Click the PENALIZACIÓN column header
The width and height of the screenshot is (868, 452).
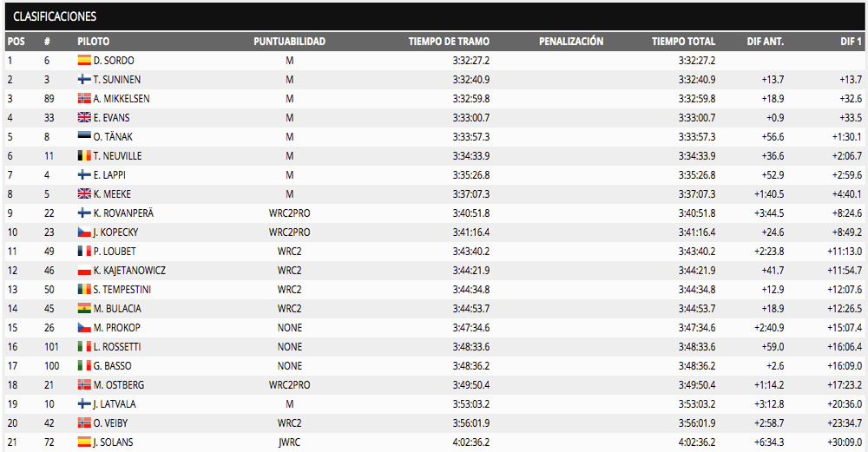tap(570, 42)
